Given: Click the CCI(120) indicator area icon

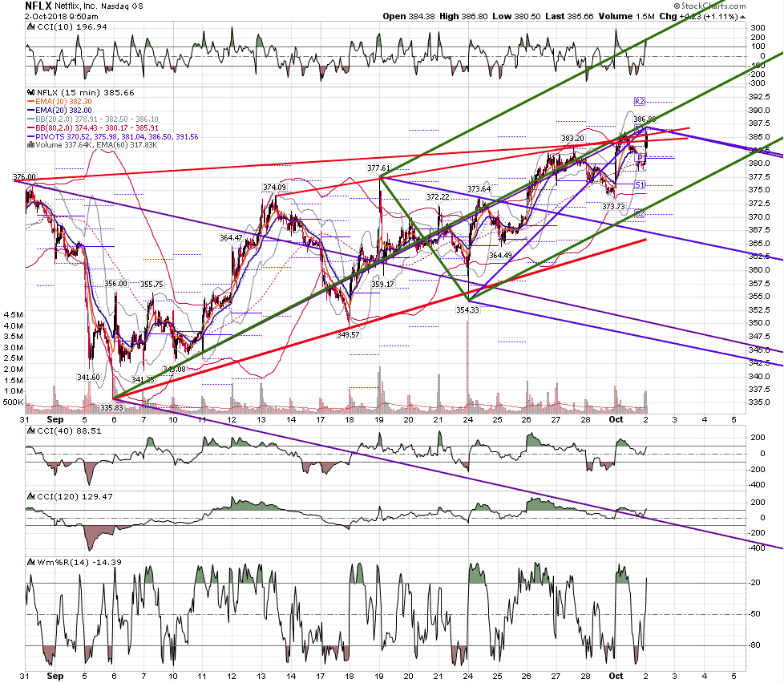Looking at the screenshot, I should click(x=31, y=496).
